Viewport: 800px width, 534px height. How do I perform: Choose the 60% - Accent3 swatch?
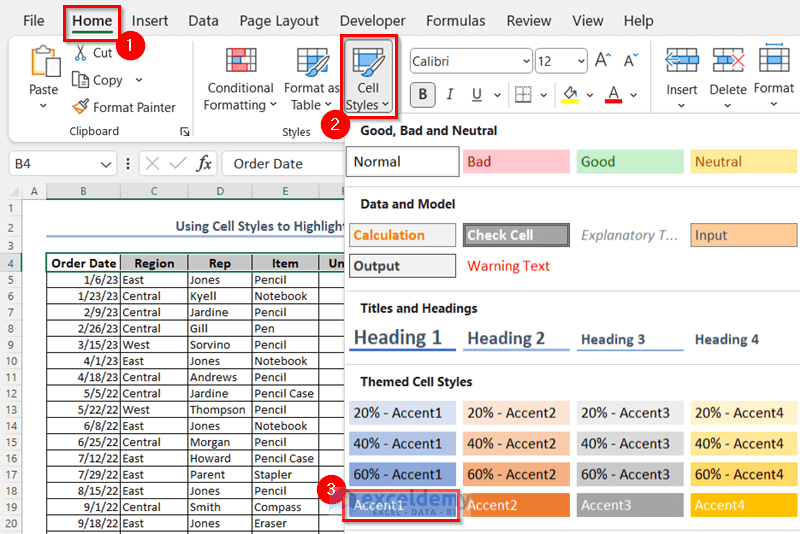[630, 474]
